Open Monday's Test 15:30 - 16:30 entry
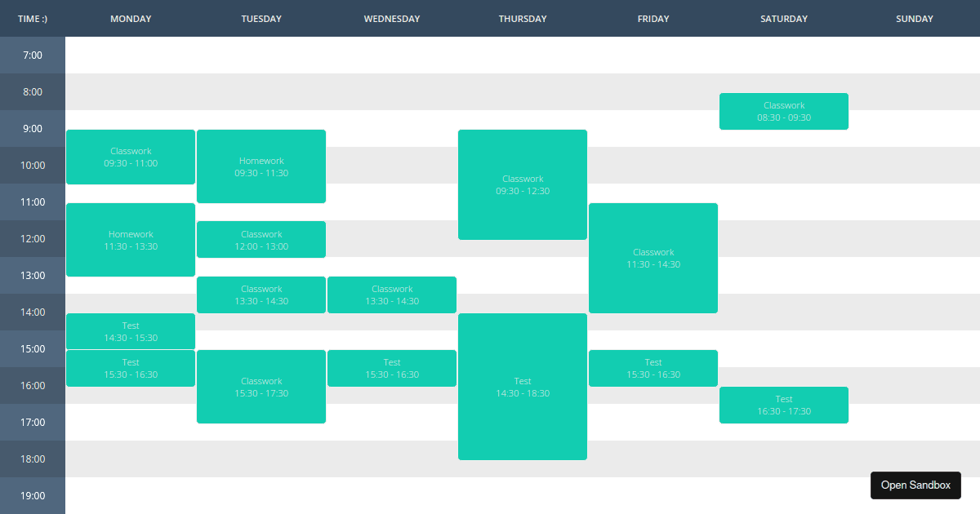Viewport: 980px width, 514px height. click(x=130, y=368)
